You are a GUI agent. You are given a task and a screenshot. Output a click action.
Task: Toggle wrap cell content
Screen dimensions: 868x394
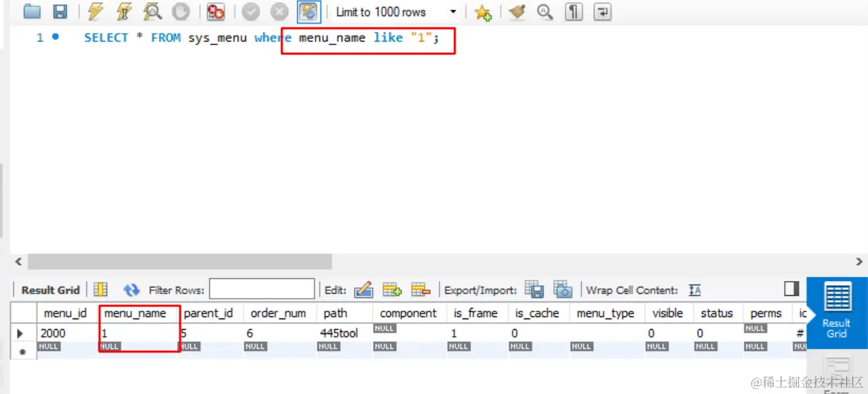pos(695,290)
